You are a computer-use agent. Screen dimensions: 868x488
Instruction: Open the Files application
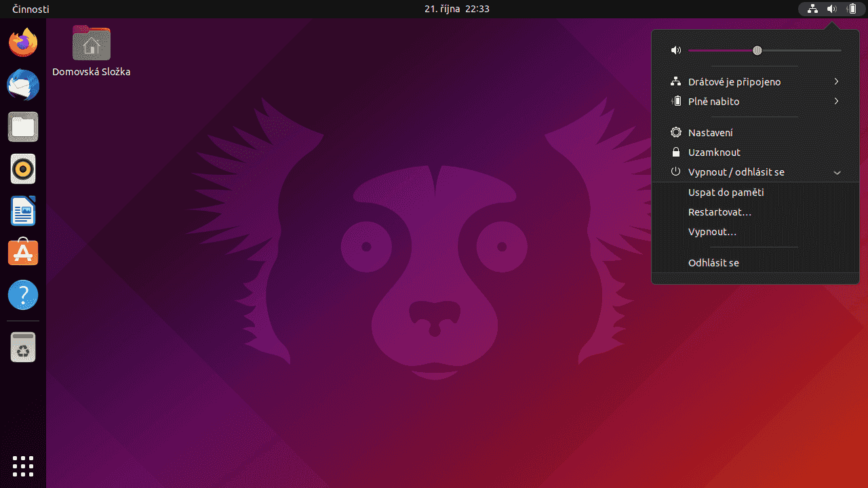coord(23,127)
